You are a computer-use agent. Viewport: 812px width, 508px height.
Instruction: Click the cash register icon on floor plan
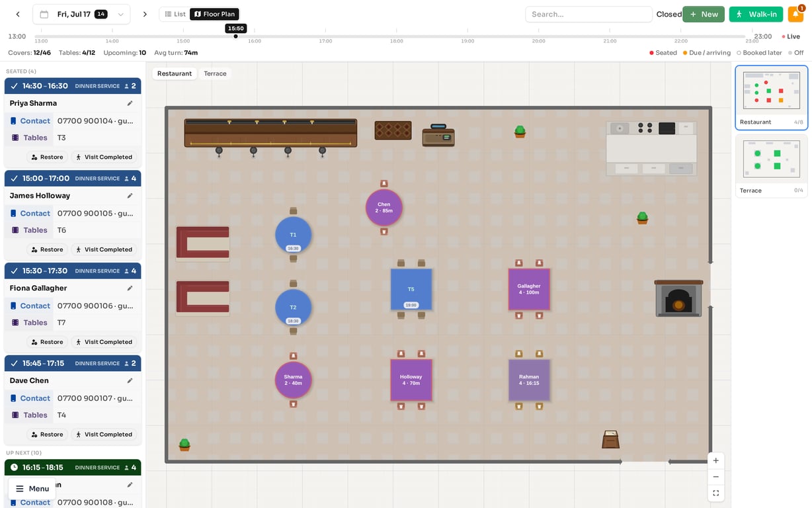(438, 135)
